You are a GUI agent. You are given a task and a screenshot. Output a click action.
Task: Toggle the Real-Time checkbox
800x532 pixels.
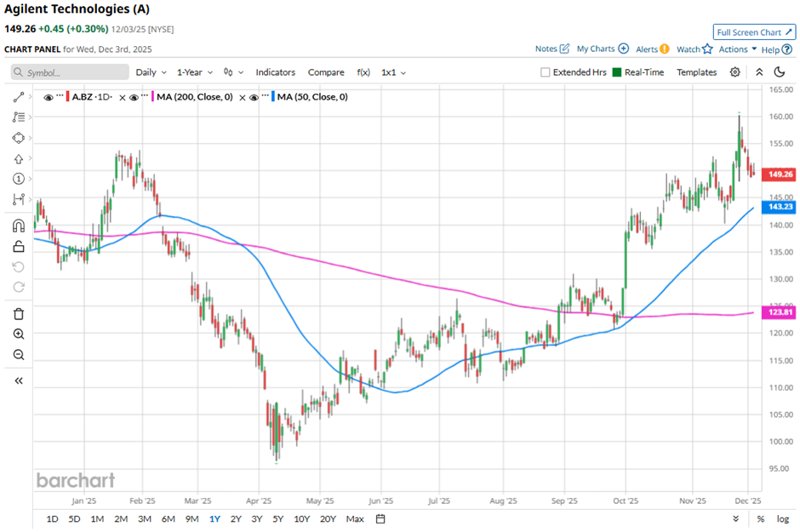click(x=617, y=72)
